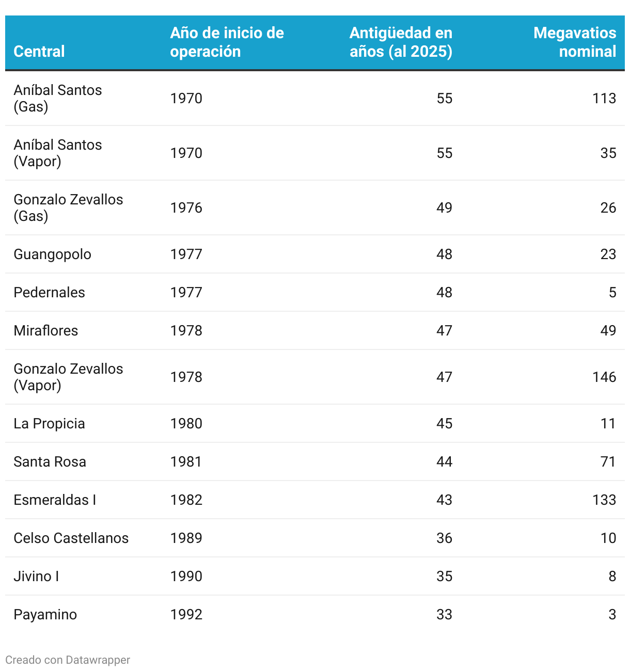Click the Central column header

39,51
